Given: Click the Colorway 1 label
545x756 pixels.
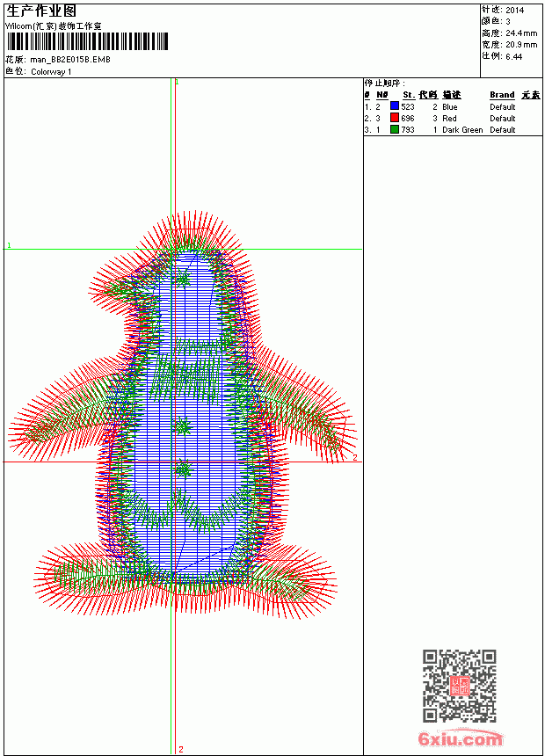Looking at the screenshot, I should pyautogui.click(x=51, y=72).
